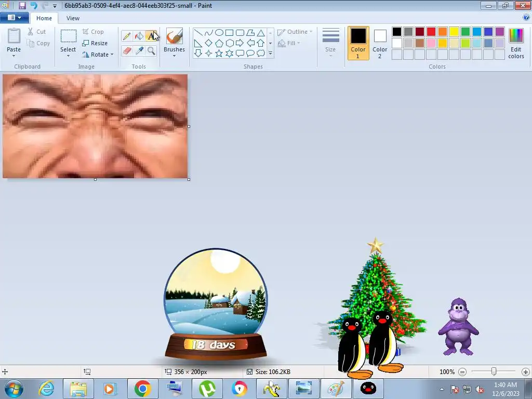Select the Text tool
The width and height of the screenshot is (532, 399).
click(x=151, y=36)
